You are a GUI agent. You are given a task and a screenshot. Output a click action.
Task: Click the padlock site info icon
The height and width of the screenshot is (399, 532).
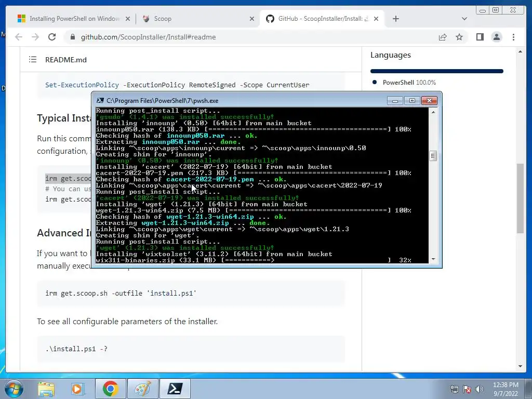pyautogui.click(x=73, y=37)
